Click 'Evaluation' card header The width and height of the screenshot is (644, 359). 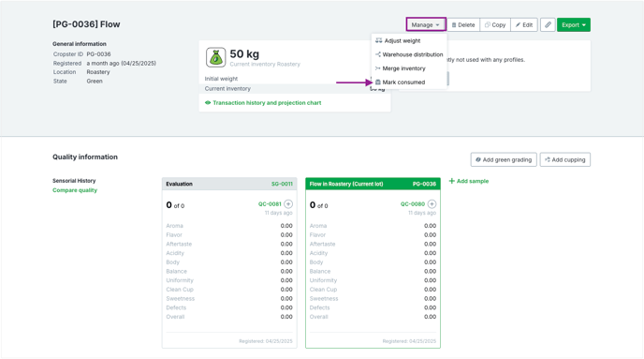229,184
